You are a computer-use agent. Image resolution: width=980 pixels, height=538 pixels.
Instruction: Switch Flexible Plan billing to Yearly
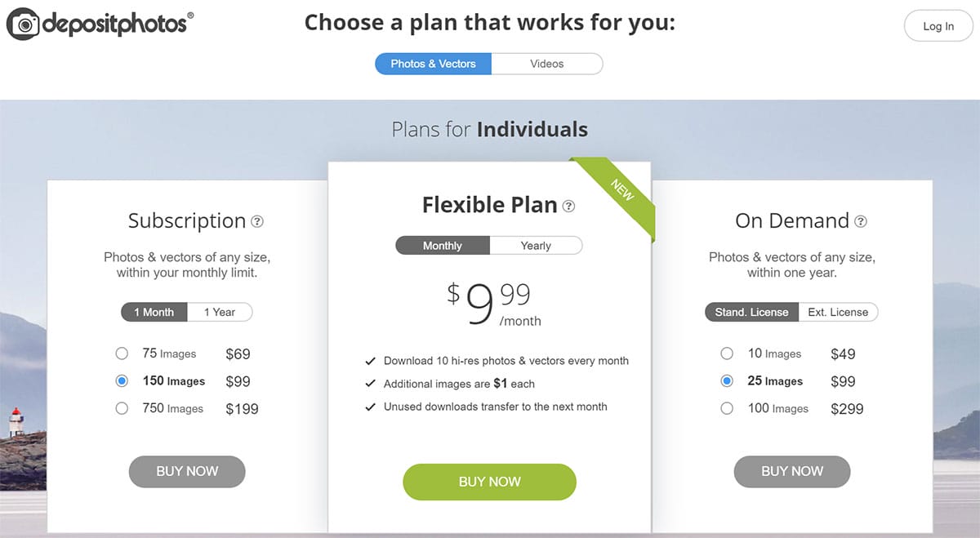[x=536, y=246]
